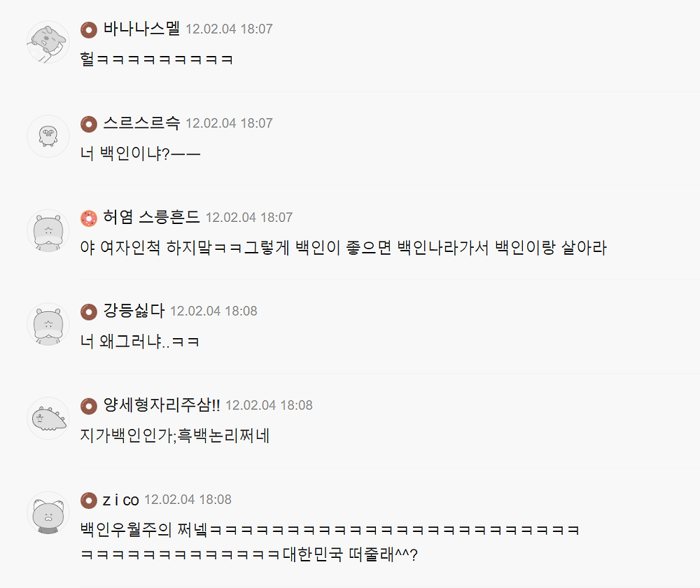Click the comment text 너 백인이냐?ㅡㅡ
The height and width of the screenshot is (588, 700).
point(140,154)
